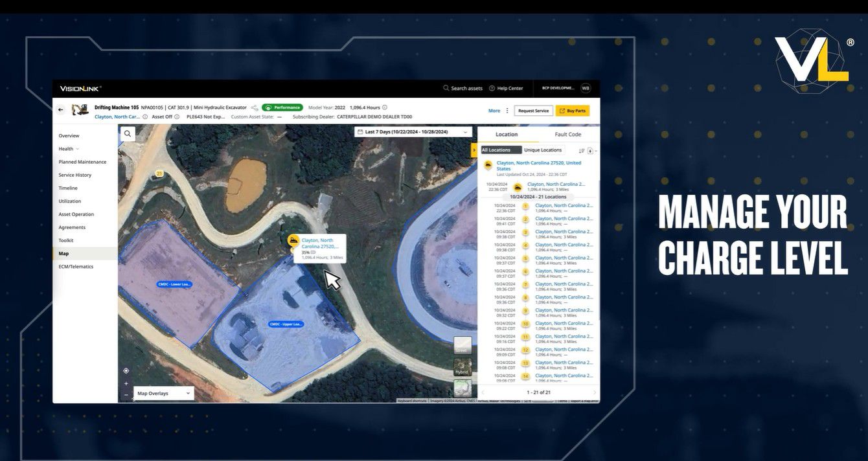Zoom out on the map with minus
The image size is (868, 461).
[126, 394]
